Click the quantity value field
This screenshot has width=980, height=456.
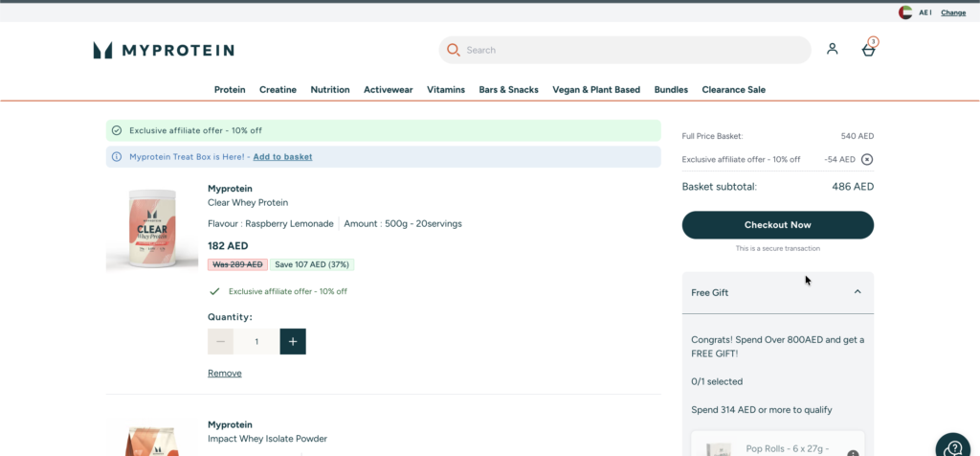(x=256, y=342)
